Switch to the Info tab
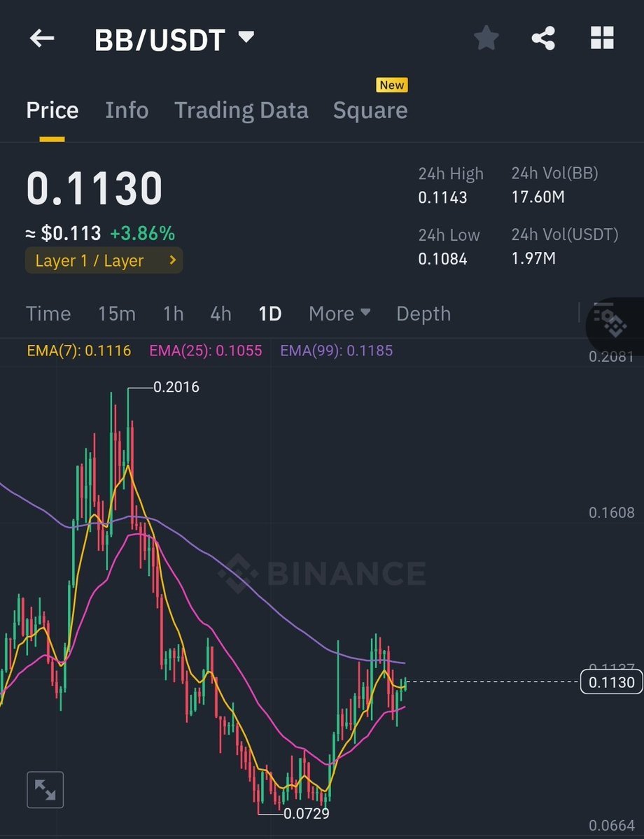Screen dimensions: 644x839 [127, 111]
